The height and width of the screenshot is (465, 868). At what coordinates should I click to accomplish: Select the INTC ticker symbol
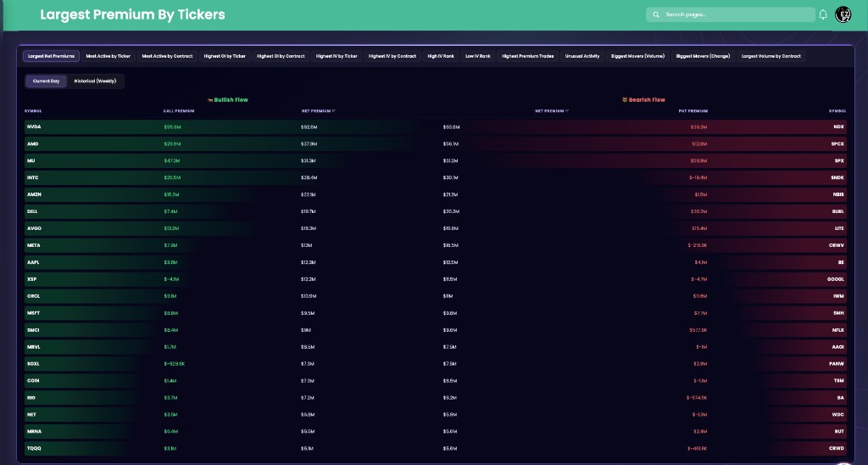tap(33, 178)
